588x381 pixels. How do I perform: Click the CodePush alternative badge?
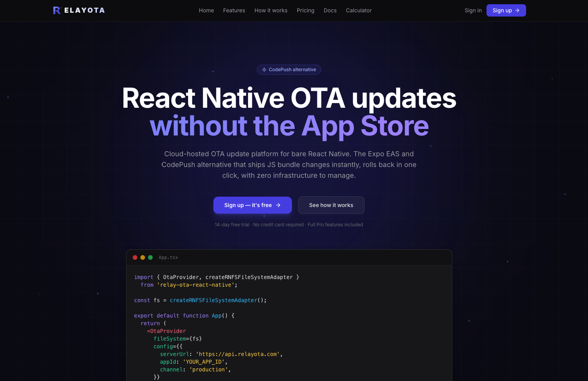click(x=289, y=70)
